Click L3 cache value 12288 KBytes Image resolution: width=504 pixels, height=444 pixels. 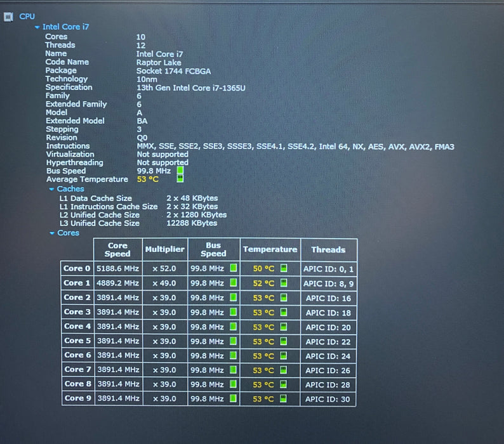192,223
